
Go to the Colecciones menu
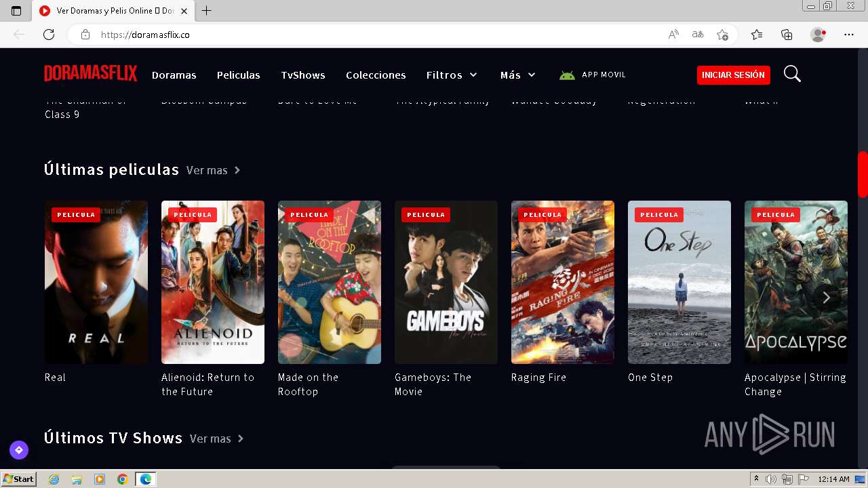[376, 75]
